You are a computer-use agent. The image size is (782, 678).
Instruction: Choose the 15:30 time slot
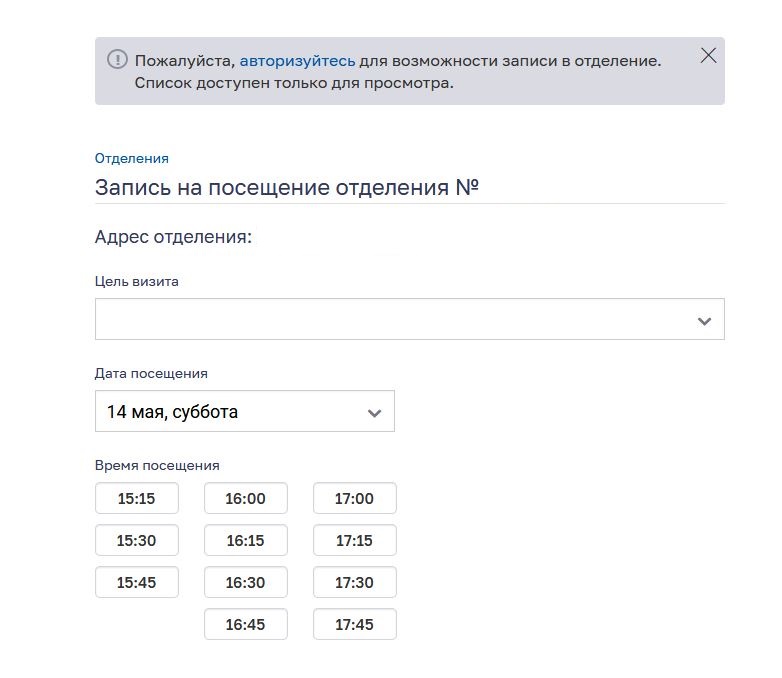(137, 540)
